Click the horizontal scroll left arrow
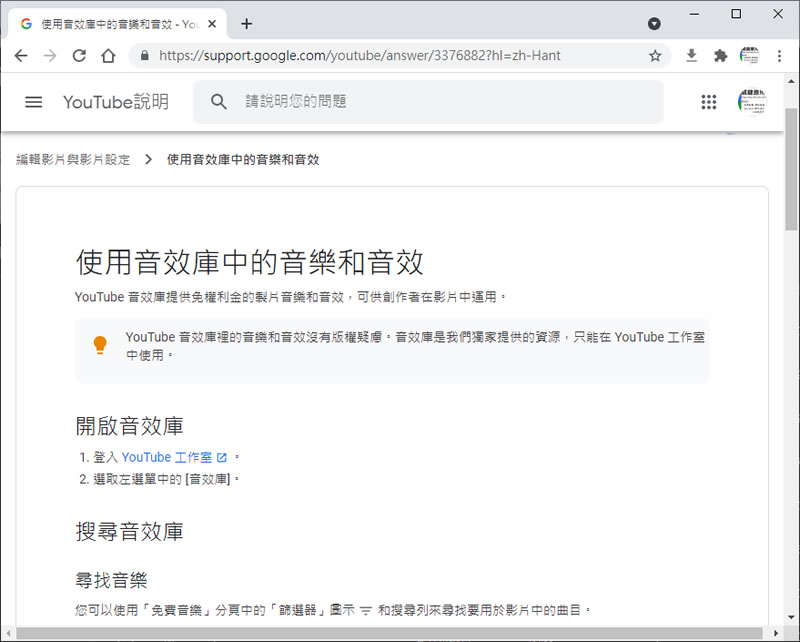 (8, 633)
